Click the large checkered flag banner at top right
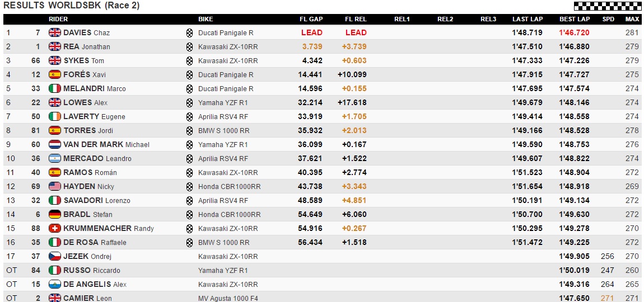The width and height of the screenshot is (644, 302). tap(608, 6)
